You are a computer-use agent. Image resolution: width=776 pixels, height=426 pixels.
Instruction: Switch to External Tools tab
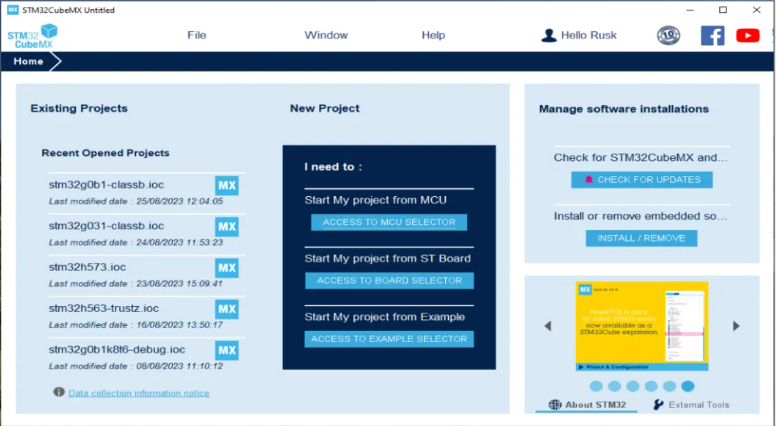point(691,405)
